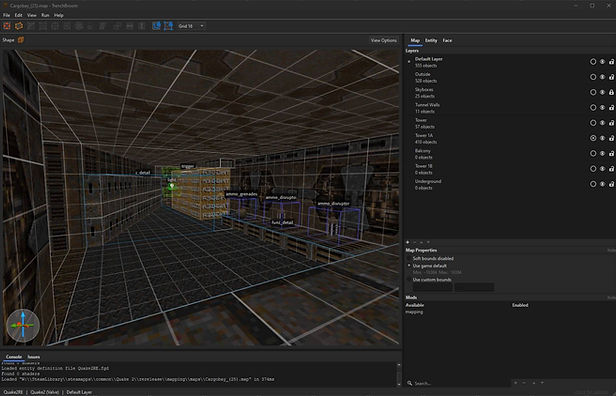Open the Run menu
The image size is (616, 396).
(45, 15)
